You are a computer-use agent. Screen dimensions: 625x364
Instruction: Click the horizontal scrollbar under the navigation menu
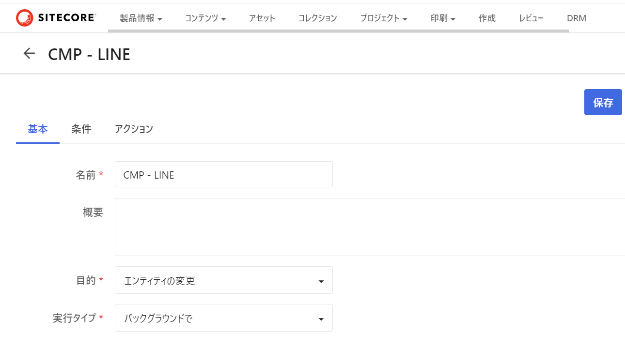[x=338, y=31]
